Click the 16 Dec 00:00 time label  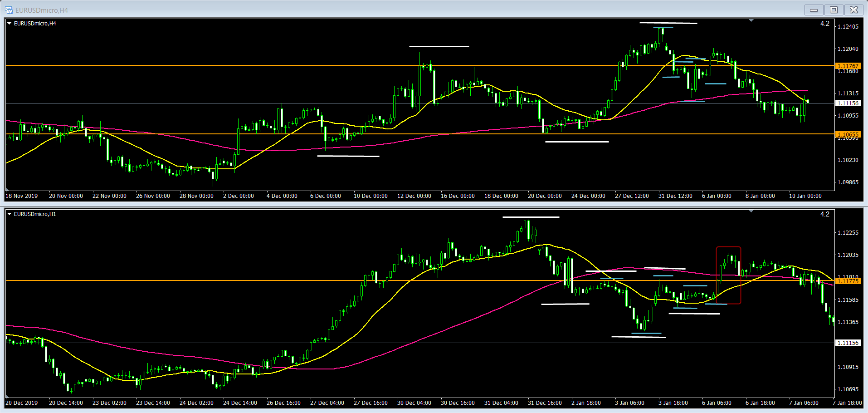(x=458, y=196)
